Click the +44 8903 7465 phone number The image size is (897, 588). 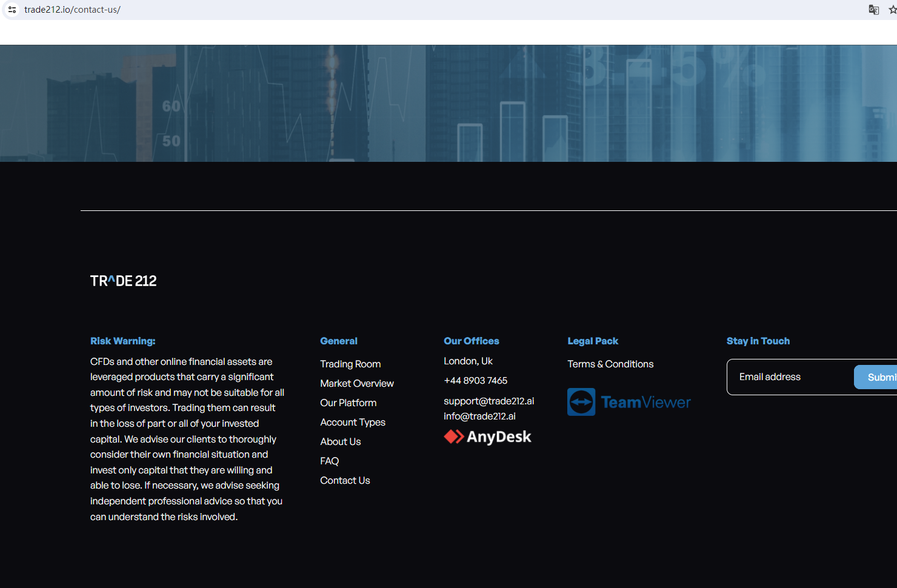475,381
